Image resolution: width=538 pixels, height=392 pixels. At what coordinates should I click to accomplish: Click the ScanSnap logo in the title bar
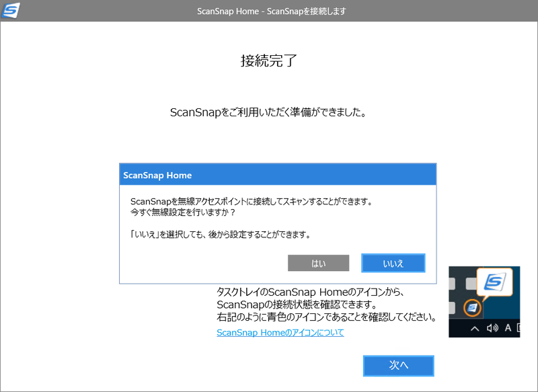(11, 11)
